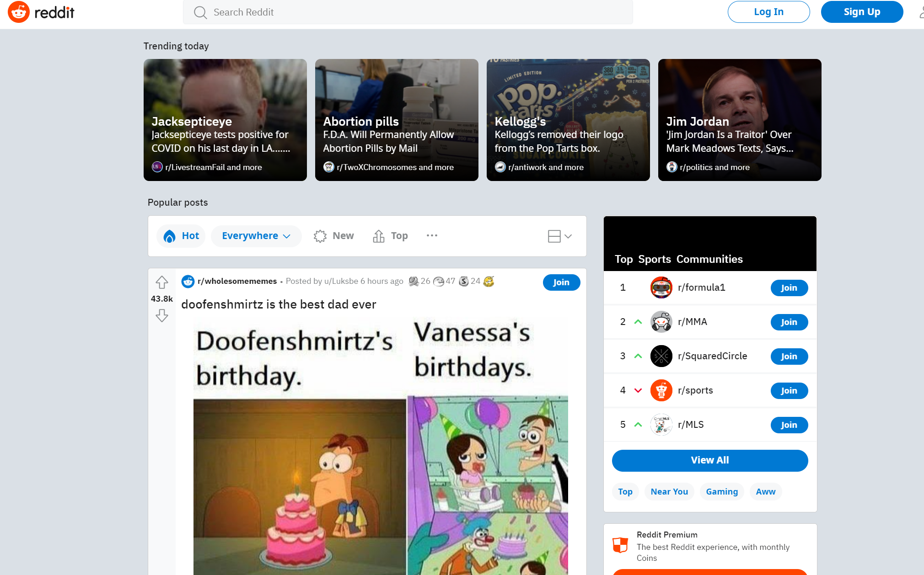Screen dimensions: 924x575
Task: Click the r/formula1 community icon
Action: click(661, 287)
